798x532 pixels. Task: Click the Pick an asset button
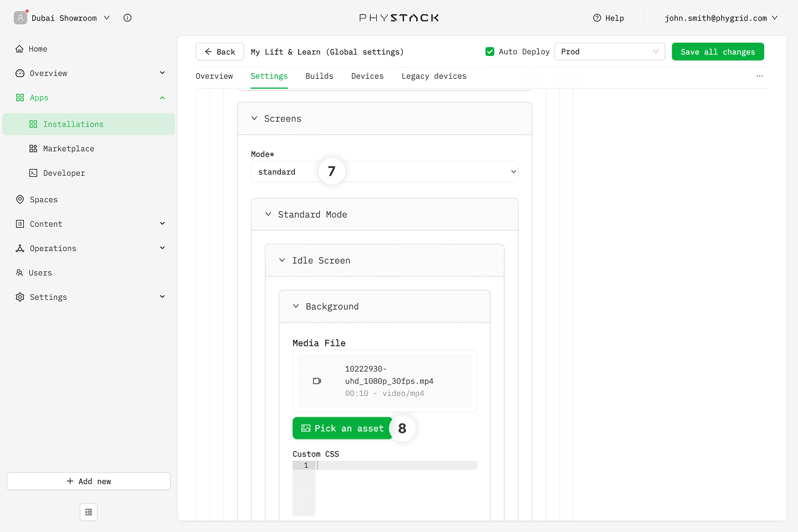[342, 428]
